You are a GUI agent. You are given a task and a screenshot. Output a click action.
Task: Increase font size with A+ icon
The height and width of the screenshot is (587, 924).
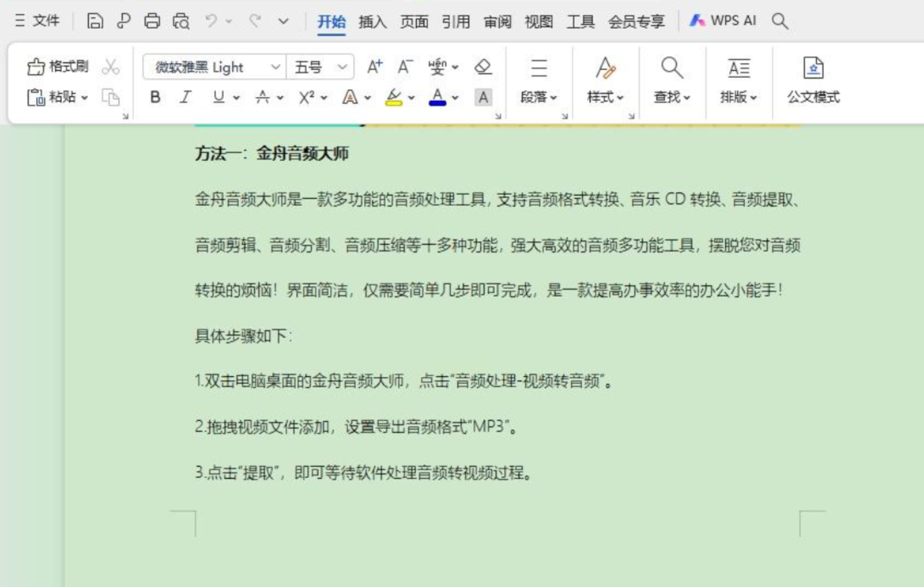pyautogui.click(x=374, y=67)
